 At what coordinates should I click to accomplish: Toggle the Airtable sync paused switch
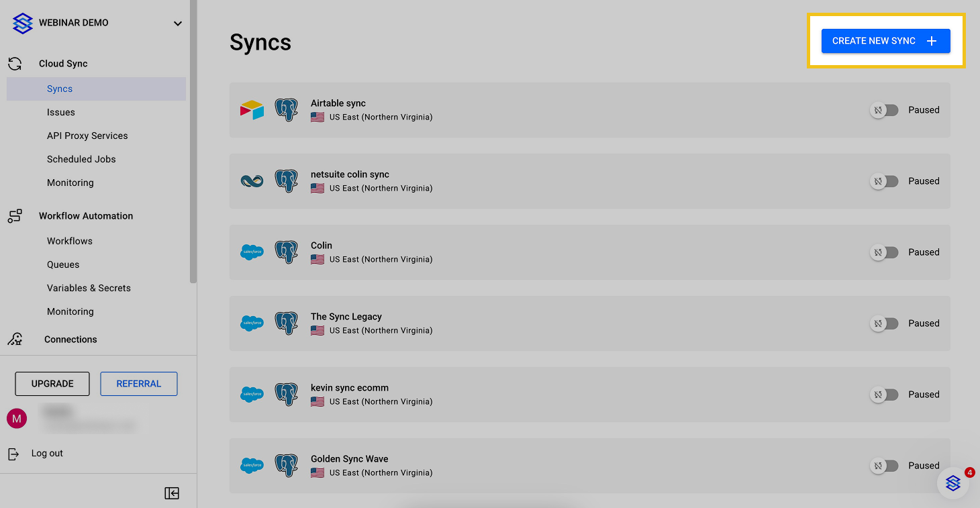click(884, 110)
